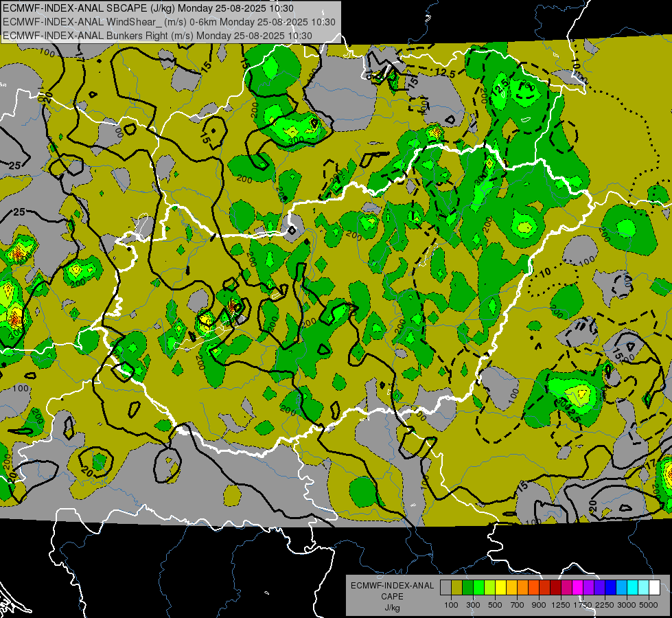
Task: Click the white legend swatch
Action: click(x=654, y=587)
